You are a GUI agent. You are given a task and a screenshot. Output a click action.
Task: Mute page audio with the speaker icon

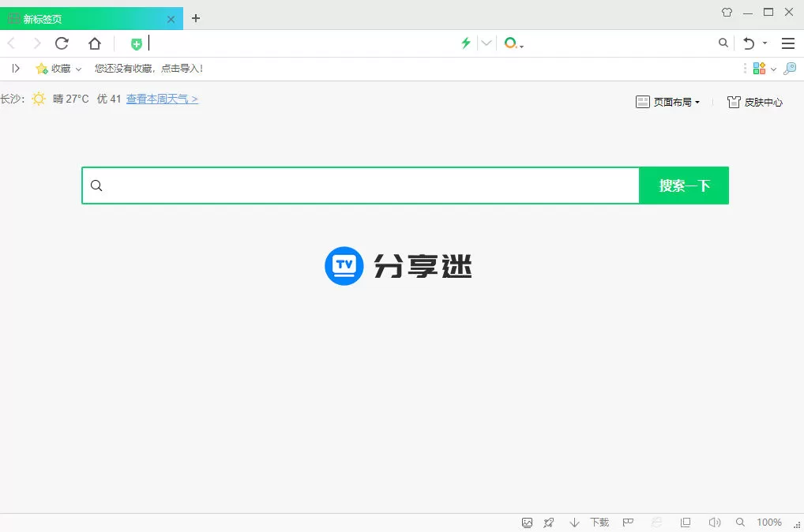(714, 522)
